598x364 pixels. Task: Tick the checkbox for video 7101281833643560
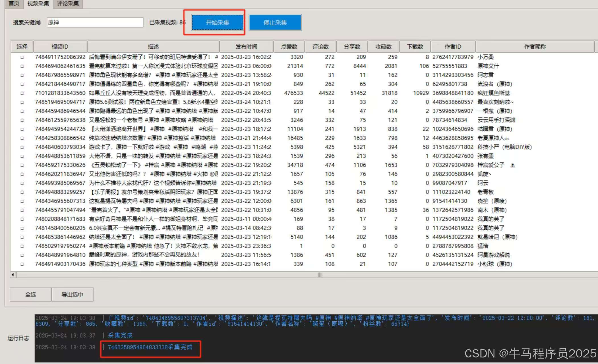22,93
